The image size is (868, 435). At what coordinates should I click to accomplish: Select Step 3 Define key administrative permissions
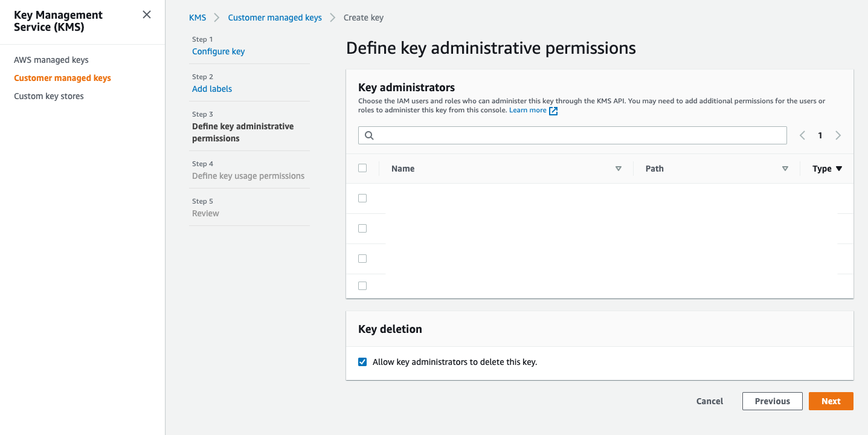click(x=243, y=132)
